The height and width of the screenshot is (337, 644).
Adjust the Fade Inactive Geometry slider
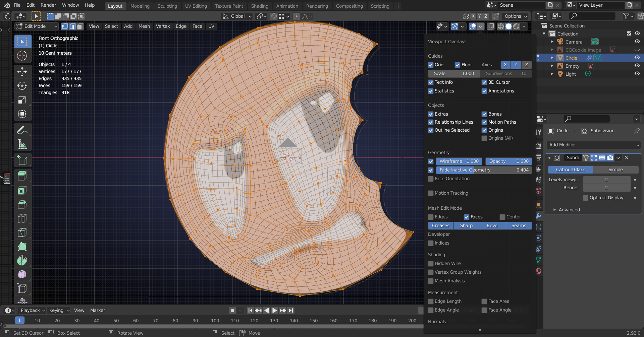(484, 170)
